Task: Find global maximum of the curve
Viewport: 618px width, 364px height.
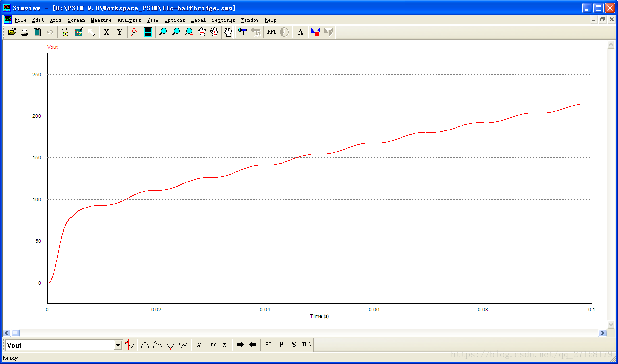Action: click(145, 345)
